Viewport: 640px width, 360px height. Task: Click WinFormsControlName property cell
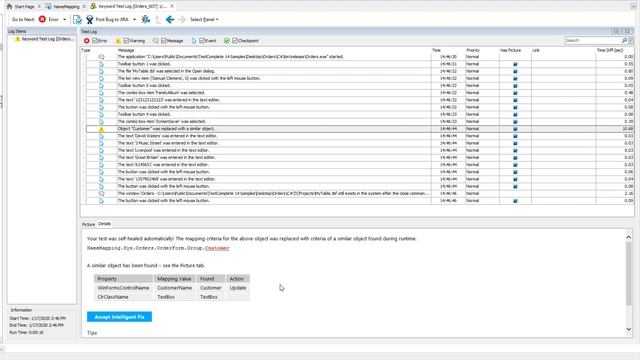pyautogui.click(x=123, y=288)
